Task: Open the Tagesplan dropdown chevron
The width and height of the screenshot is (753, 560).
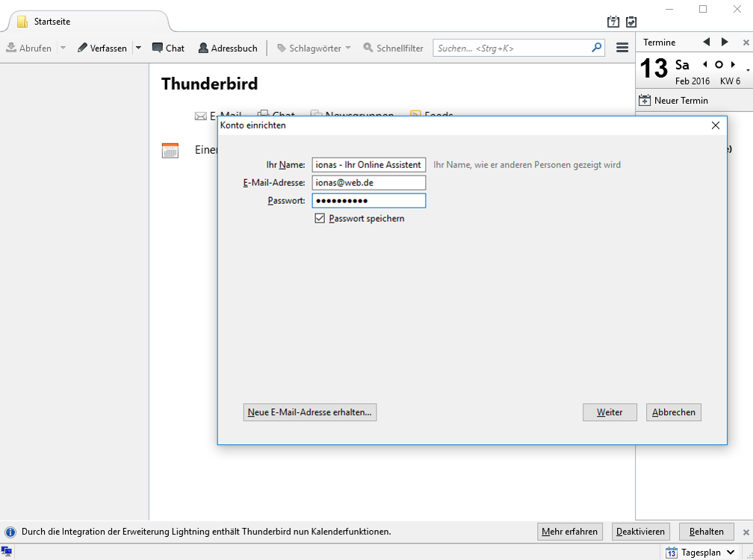Action: 731,553
